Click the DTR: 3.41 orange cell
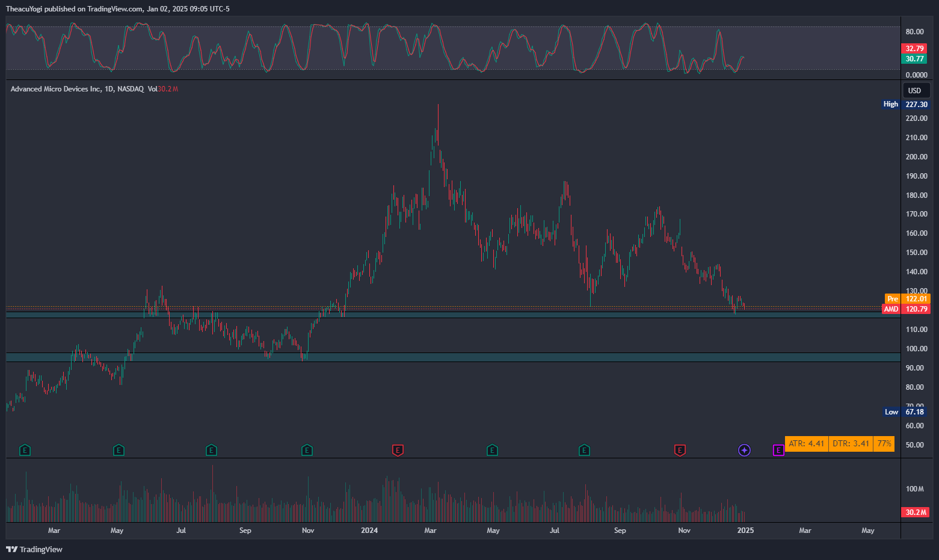 tap(851, 444)
